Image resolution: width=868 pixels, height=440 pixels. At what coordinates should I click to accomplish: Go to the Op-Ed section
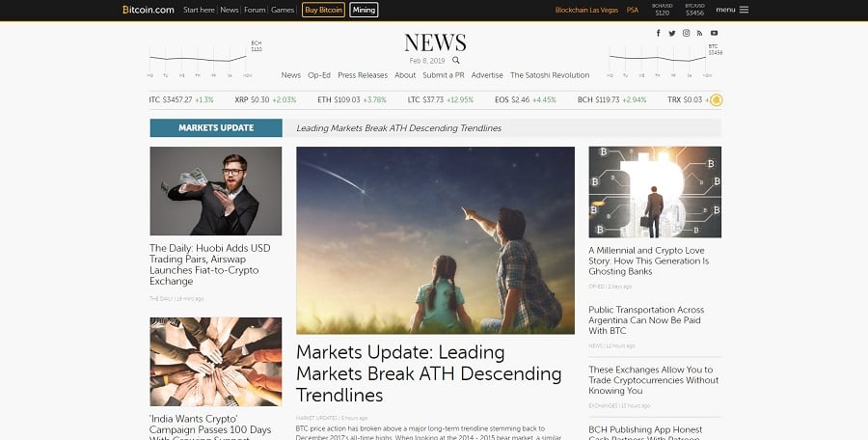pyautogui.click(x=319, y=75)
